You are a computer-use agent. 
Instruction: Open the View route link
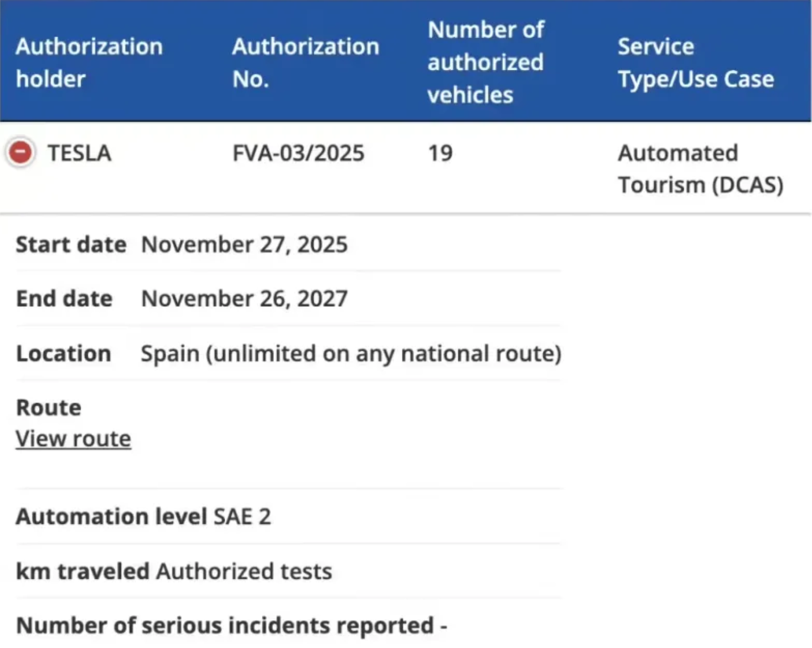click(73, 439)
